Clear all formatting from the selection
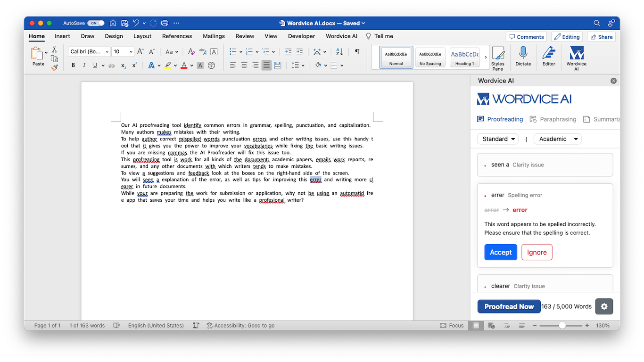The image size is (644, 362). click(x=191, y=52)
